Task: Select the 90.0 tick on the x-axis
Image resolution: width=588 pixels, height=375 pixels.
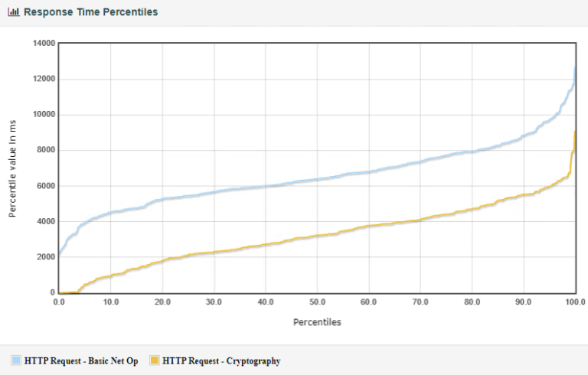Action: pyautogui.click(x=524, y=302)
